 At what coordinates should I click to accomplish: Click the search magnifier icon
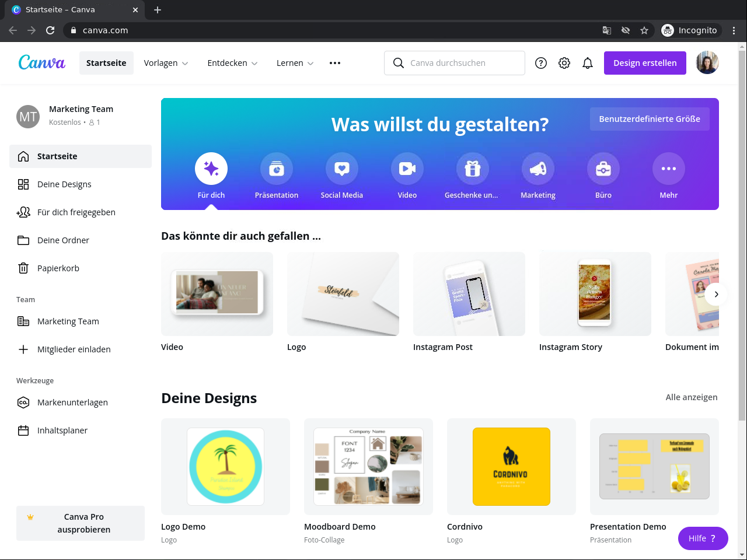tap(399, 63)
